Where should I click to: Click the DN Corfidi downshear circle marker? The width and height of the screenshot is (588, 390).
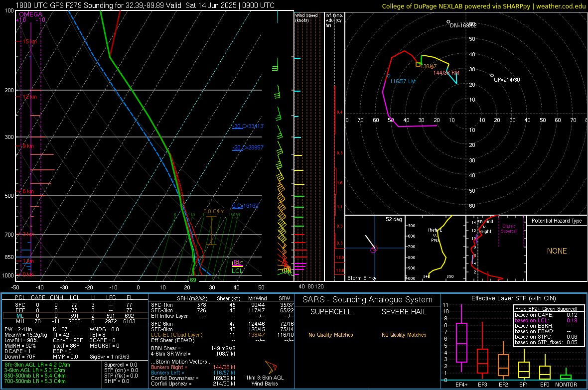[448, 22]
